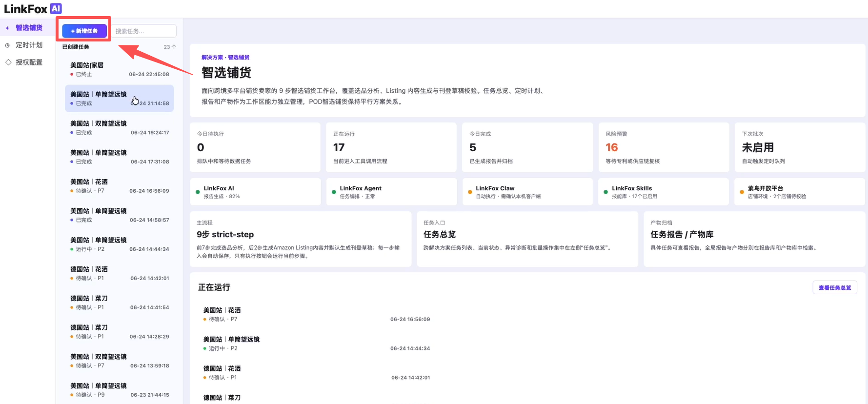868x404 pixels.
Task: Select the LinkFox Skills status card
Action: click(664, 192)
